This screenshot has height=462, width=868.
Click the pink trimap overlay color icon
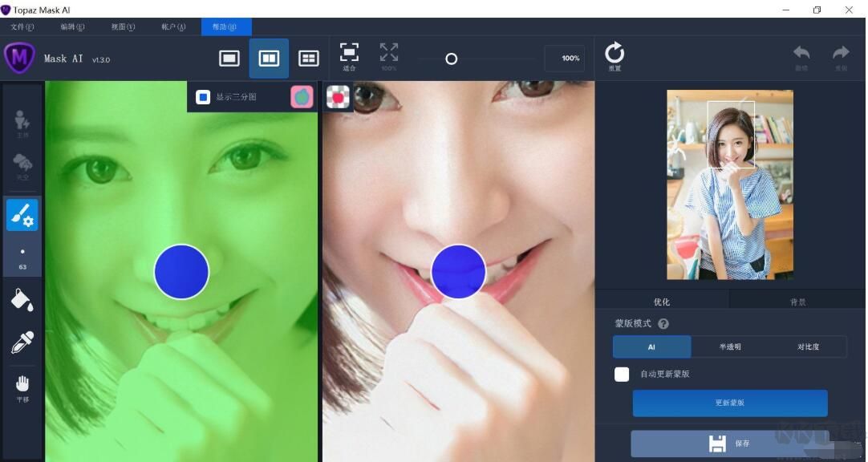click(x=302, y=97)
